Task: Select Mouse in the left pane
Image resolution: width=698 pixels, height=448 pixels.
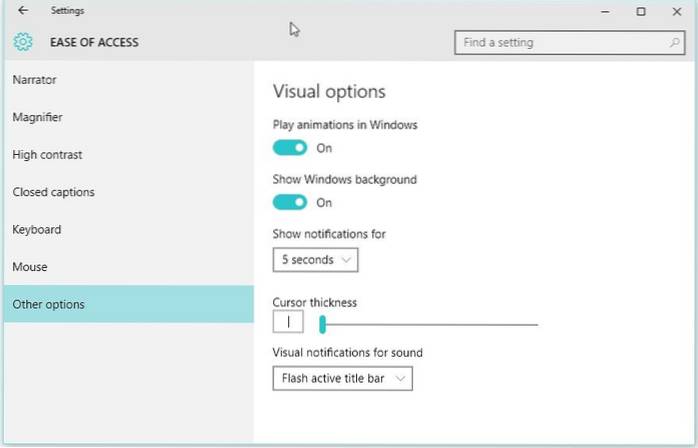Action: pos(30,267)
